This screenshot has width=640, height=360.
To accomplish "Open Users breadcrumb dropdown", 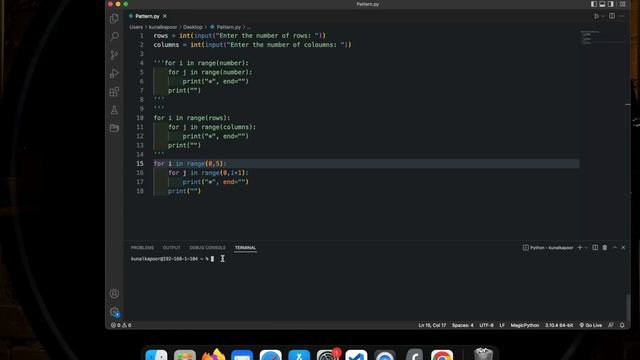I will pyautogui.click(x=136, y=27).
